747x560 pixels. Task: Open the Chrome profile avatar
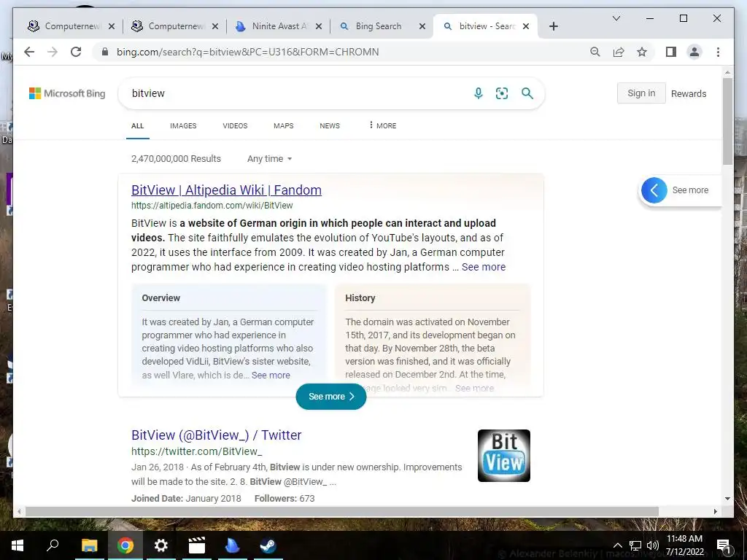tap(694, 52)
